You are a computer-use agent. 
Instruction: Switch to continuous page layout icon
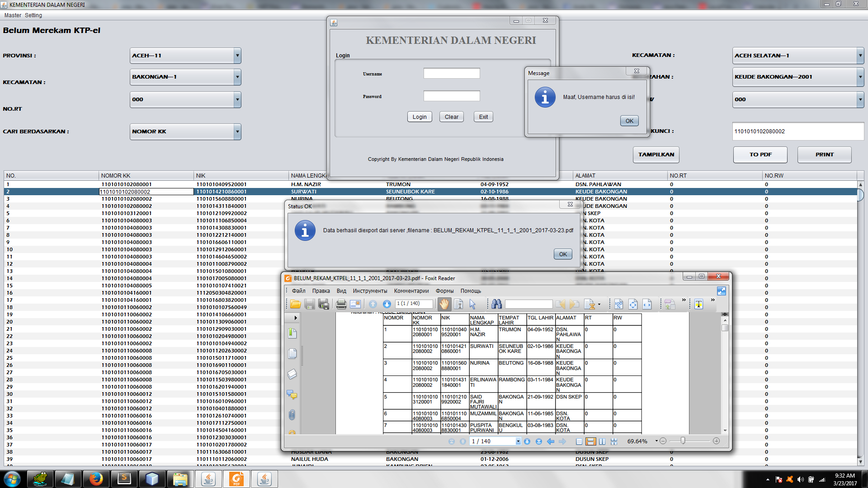(590, 441)
